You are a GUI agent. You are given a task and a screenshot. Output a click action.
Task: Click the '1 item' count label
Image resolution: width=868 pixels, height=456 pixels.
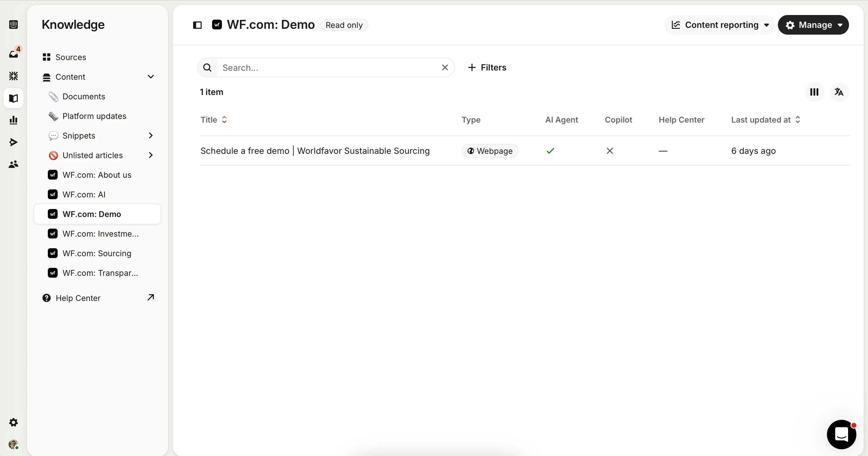(x=211, y=92)
